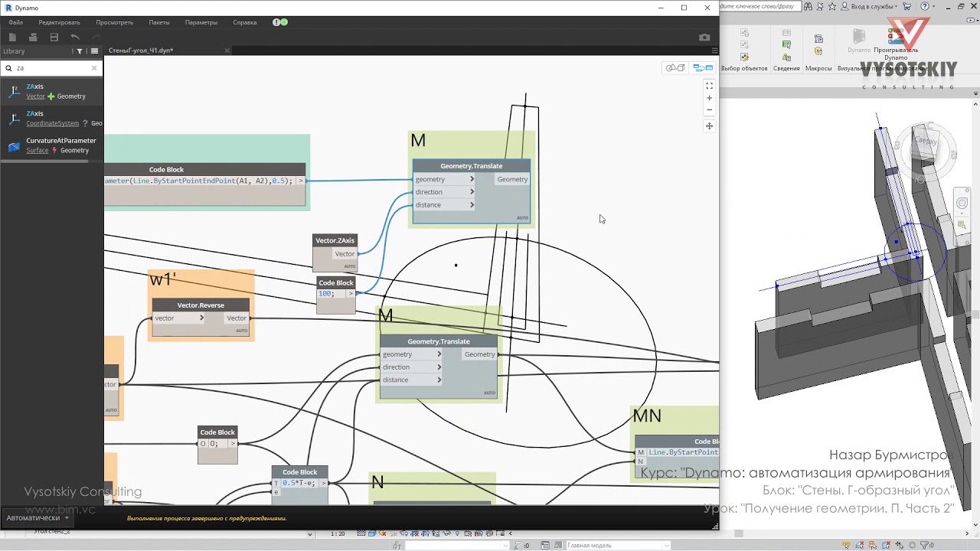Click geometry port arrow on upper Geometry.Translate
Screen dimensions: 980x551
pos(472,179)
